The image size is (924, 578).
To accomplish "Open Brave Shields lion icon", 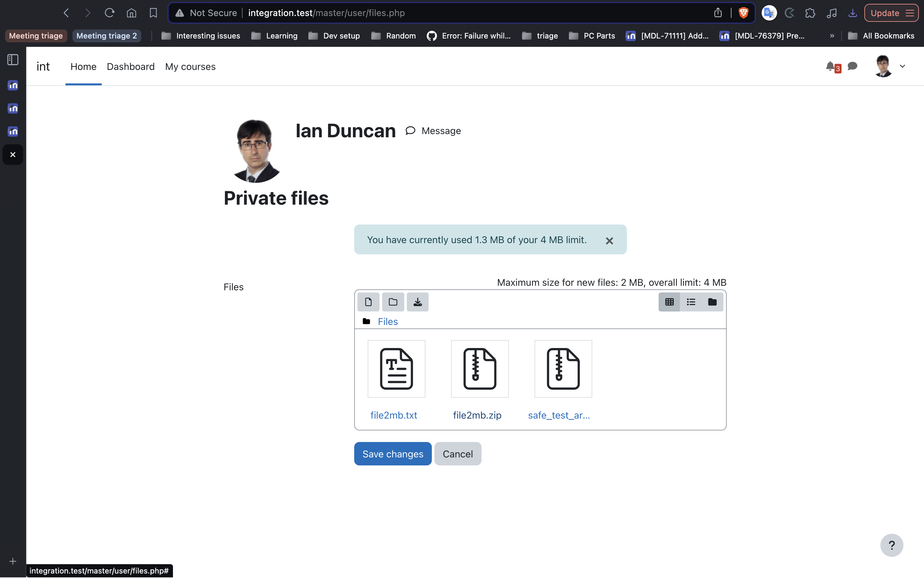I will point(743,13).
